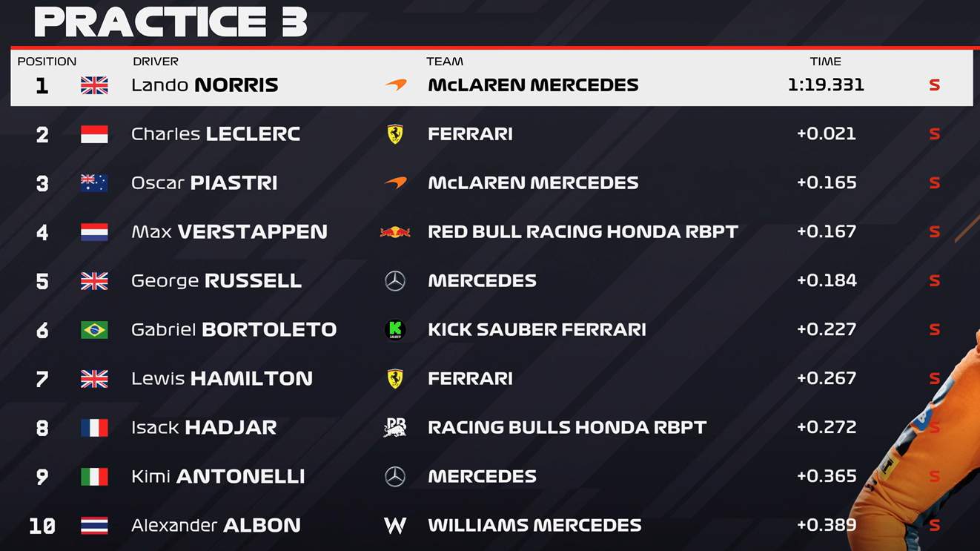The width and height of the screenshot is (980, 551).
Task: Select the Williams W logo
Action: pos(395,526)
